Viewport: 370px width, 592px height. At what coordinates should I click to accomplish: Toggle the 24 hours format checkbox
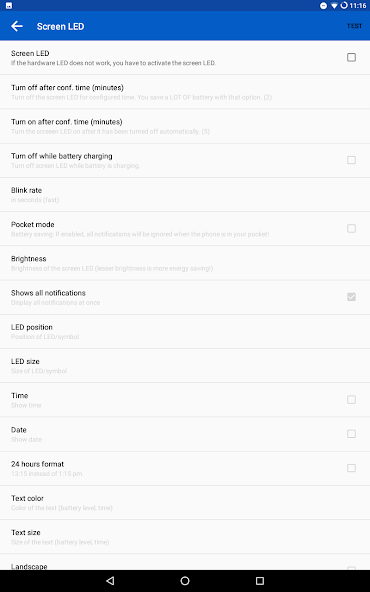pos(352,468)
